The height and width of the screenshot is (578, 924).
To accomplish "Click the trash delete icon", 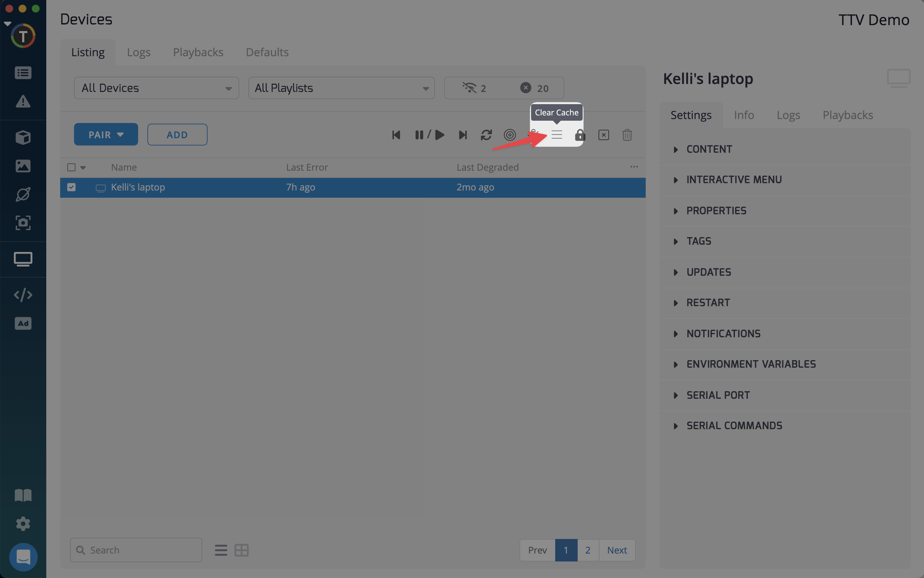I will tap(627, 135).
